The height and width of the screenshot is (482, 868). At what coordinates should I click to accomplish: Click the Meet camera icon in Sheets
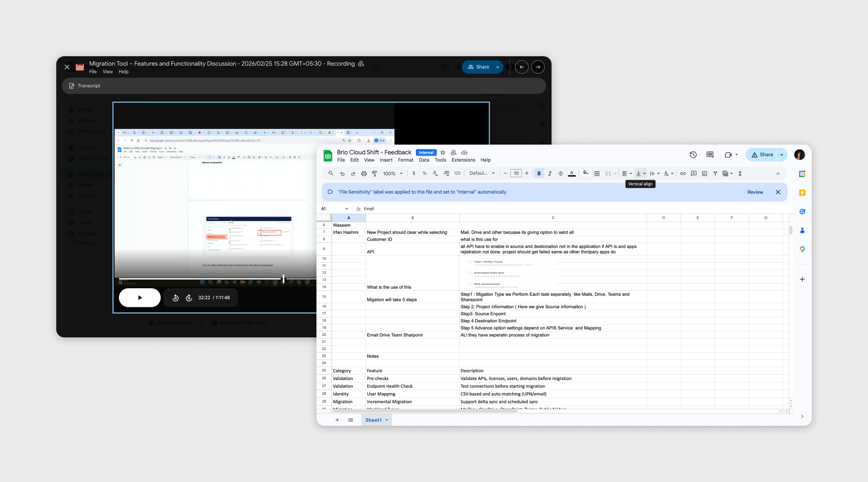click(728, 155)
